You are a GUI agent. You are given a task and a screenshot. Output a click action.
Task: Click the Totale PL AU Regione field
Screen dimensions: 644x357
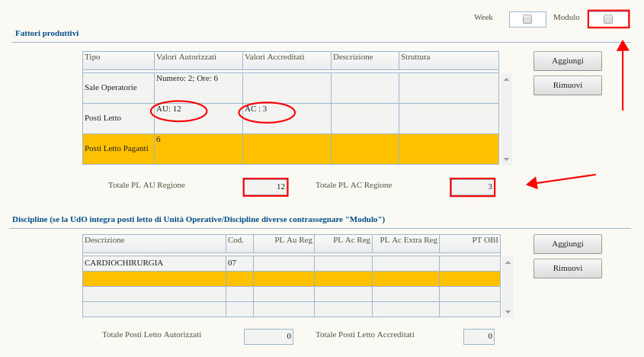click(266, 187)
